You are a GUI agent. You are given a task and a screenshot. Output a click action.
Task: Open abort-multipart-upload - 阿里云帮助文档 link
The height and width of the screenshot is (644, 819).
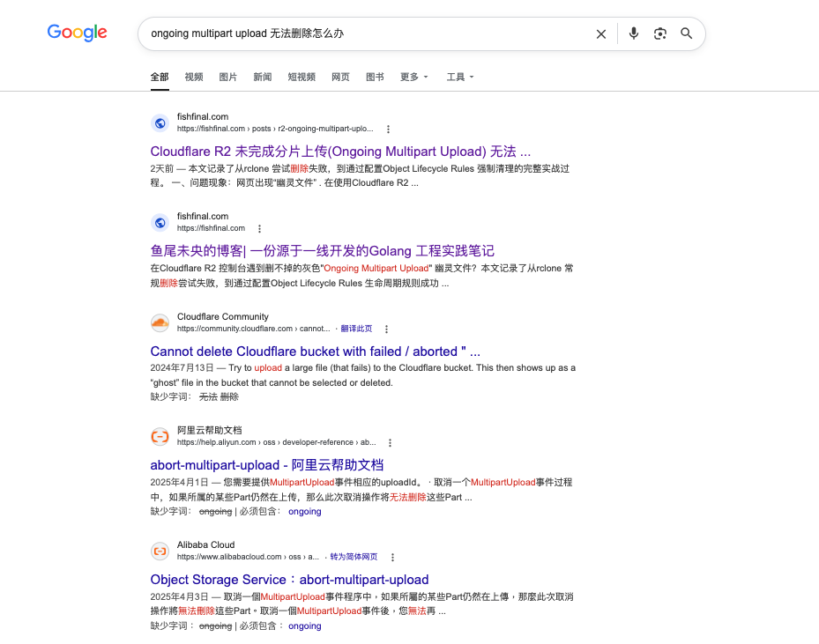click(267, 465)
